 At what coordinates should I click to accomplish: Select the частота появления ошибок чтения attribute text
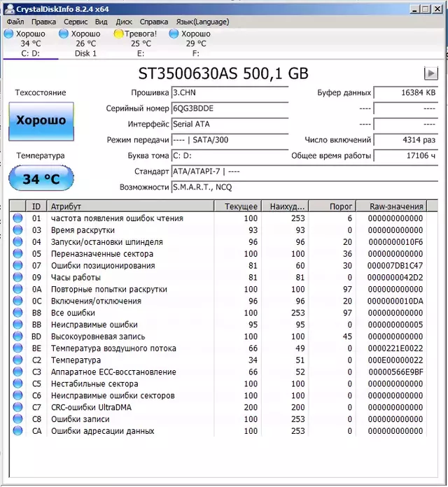click(x=117, y=218)
